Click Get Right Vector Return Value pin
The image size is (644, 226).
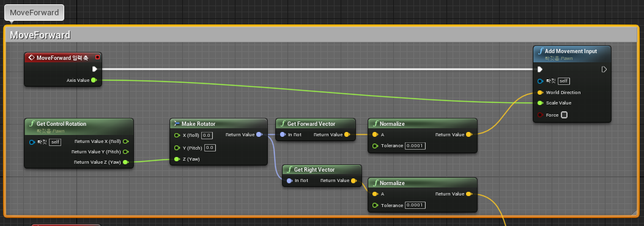pyautogui.click(x=353, y=180)
